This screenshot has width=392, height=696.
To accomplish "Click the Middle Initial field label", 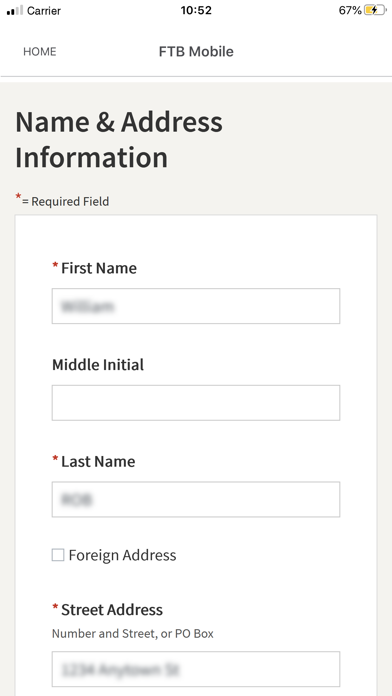I will [x=98, y=365].
